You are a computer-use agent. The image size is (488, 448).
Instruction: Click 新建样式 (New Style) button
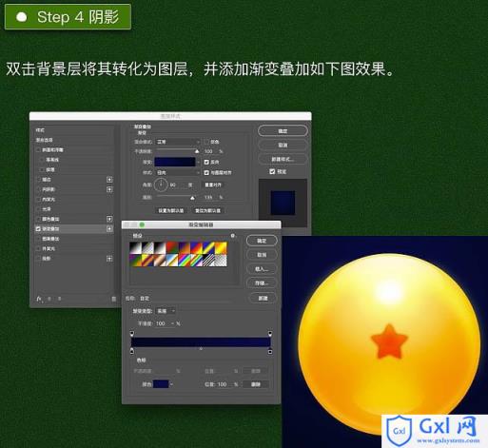[x=283, y=159]
